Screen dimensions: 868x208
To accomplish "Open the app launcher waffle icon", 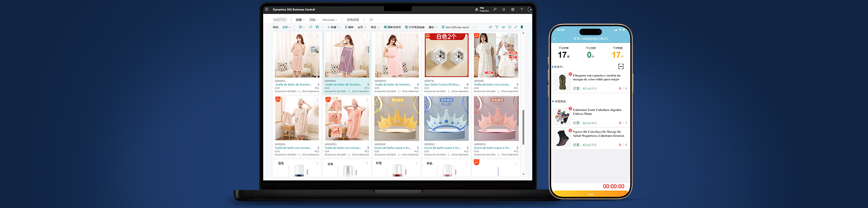I will tap(267, 9).
